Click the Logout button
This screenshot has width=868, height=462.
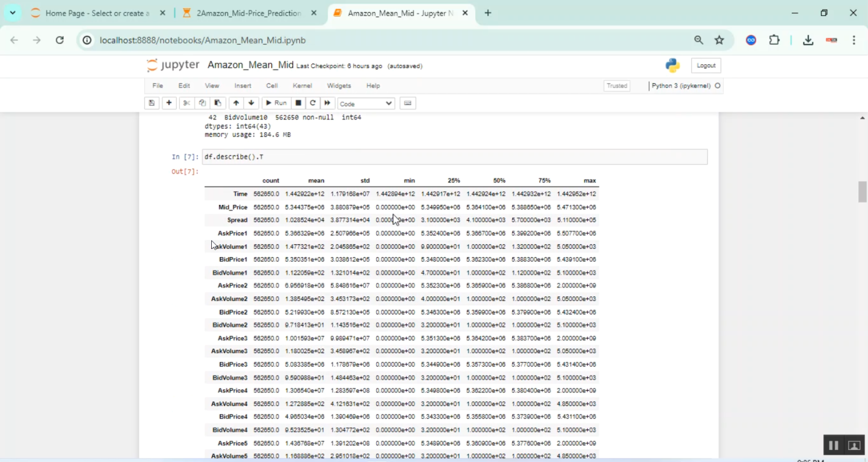point(706,65)
